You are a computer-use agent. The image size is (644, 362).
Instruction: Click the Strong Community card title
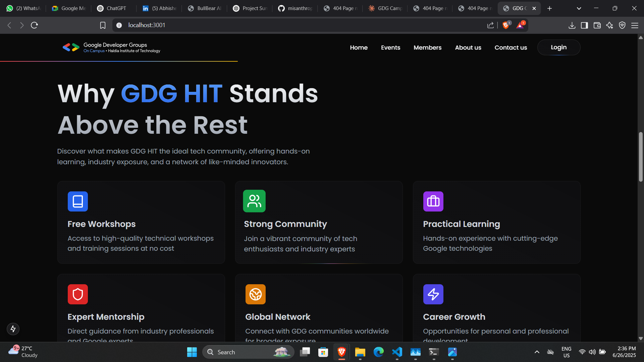[285, 224]
